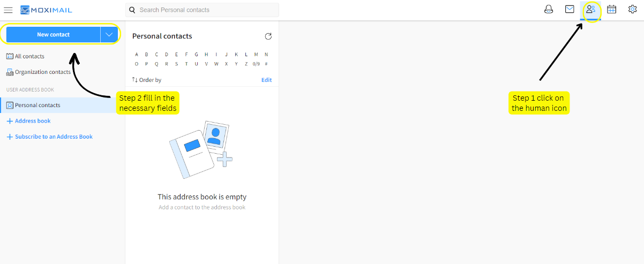The width and height of the screenshot is (644, 264).
Task: Open the calendar icon
Action: [x=611, y=10]
